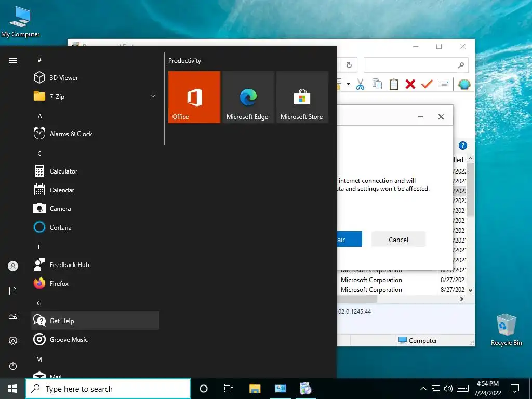The height and width of the screenshot is (399, 532).
Task: Open Cortana from the app list
Action: tap(95, 227)
